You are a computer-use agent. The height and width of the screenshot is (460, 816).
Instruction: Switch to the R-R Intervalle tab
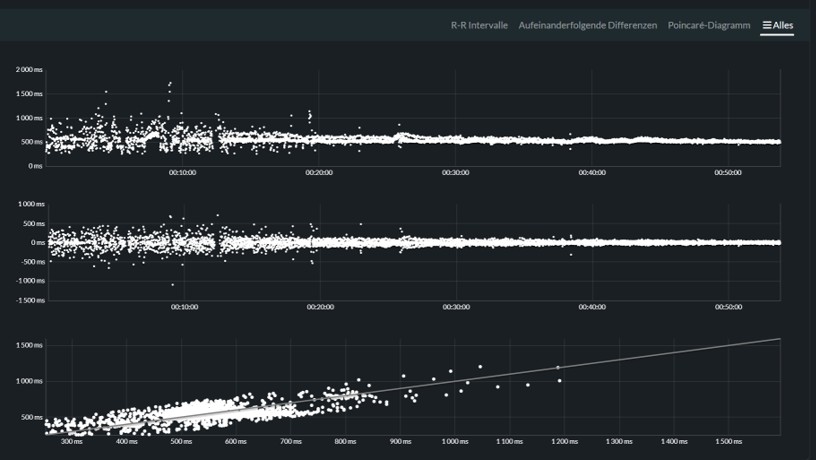(479, 25)
